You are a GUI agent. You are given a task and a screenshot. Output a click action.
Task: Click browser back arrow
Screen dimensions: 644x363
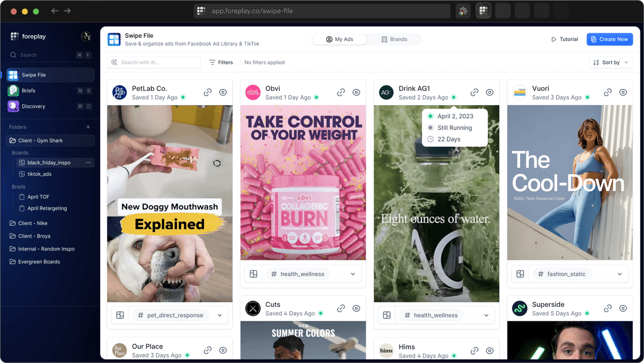point(55,11)
